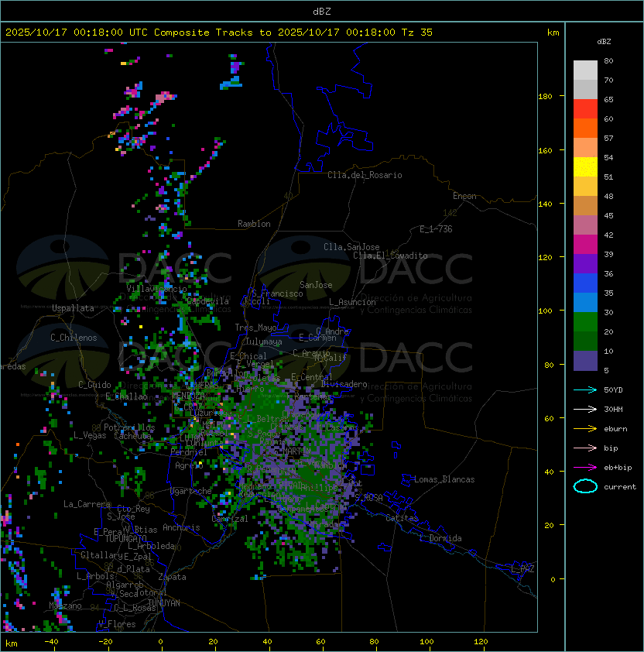Click the 'Encon' map label
This screenshot has width=644, height=652.
(x=464, y=196)
